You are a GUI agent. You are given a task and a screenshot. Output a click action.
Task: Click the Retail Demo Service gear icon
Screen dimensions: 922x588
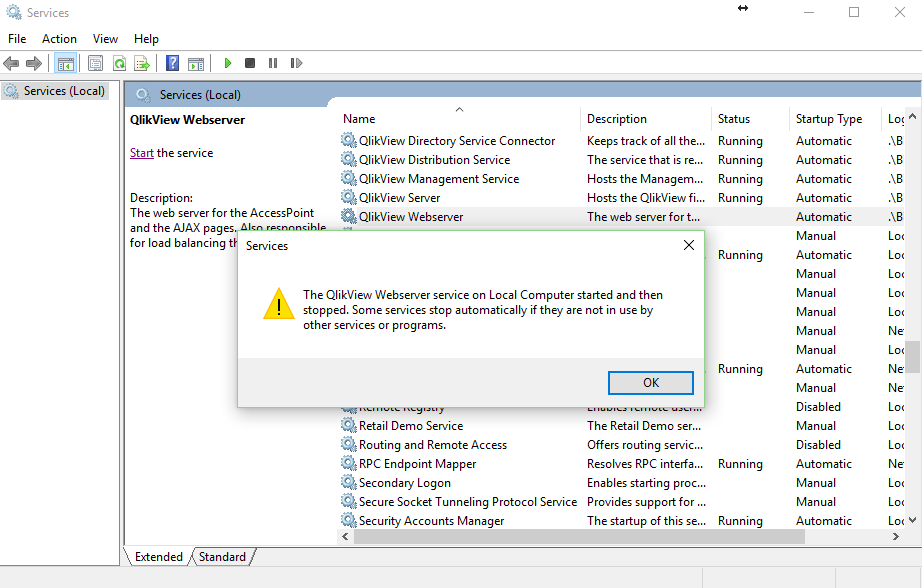[349, 425]
